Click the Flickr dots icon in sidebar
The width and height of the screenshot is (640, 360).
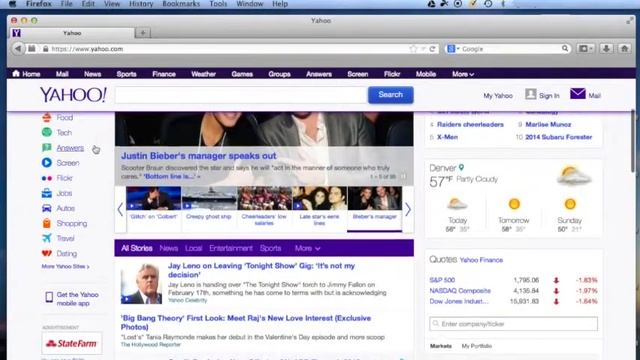click(47, 178)
